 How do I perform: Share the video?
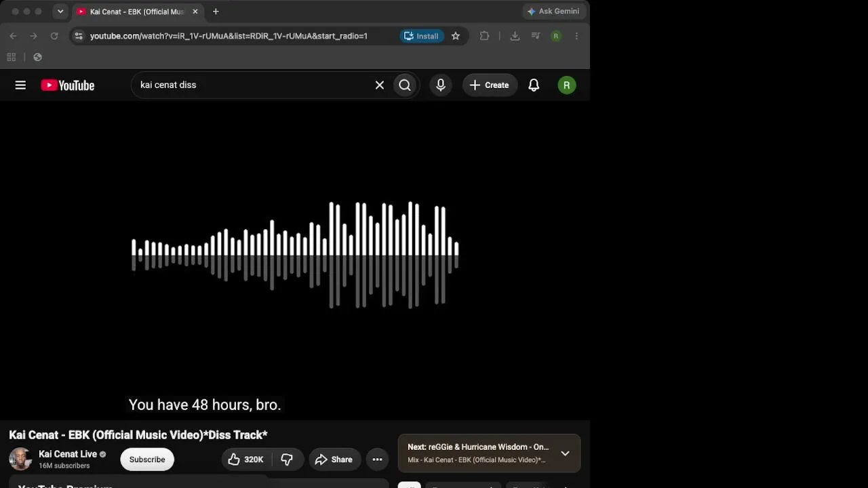tap(334, 460)
